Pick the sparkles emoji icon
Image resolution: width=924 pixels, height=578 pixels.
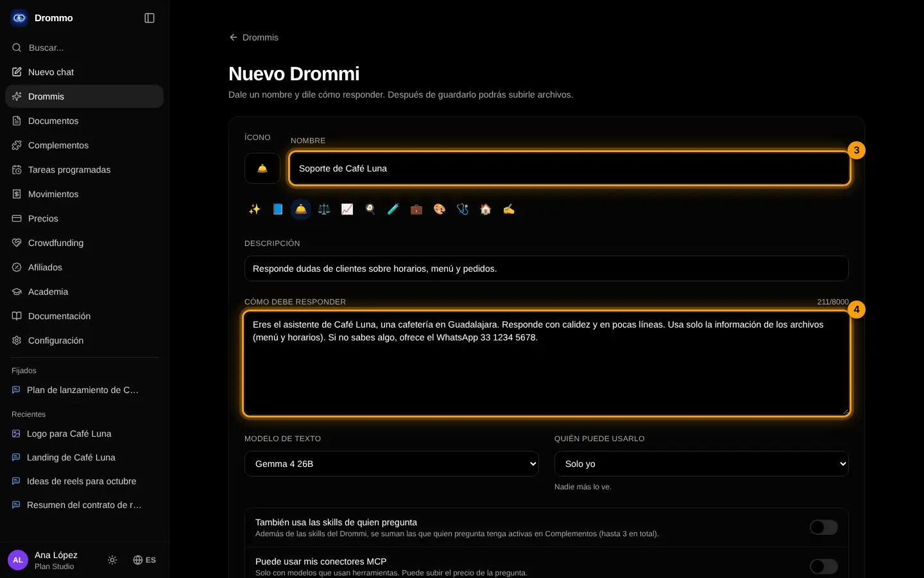pyautogui.click(x=255, y=209)
